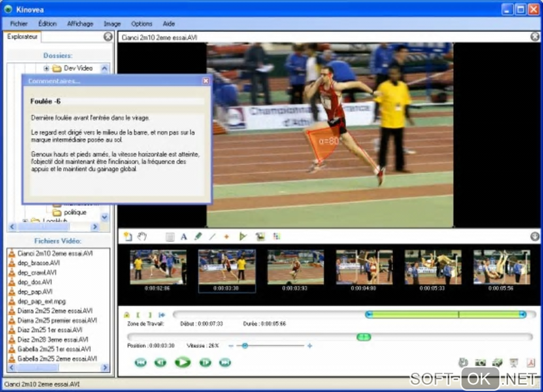Click the Foulée -6 comment title field
The width and height of the screenshot is (543, 392).
(x=117, y=101)
